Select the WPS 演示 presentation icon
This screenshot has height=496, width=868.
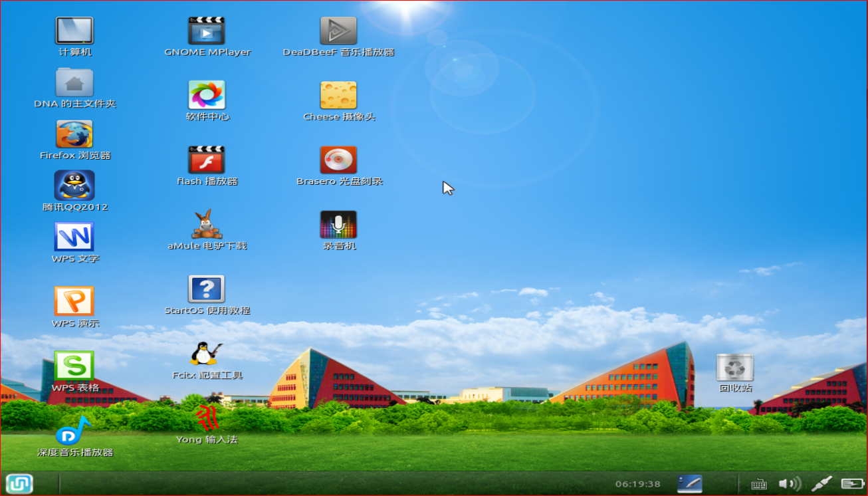tap(74, 301)
